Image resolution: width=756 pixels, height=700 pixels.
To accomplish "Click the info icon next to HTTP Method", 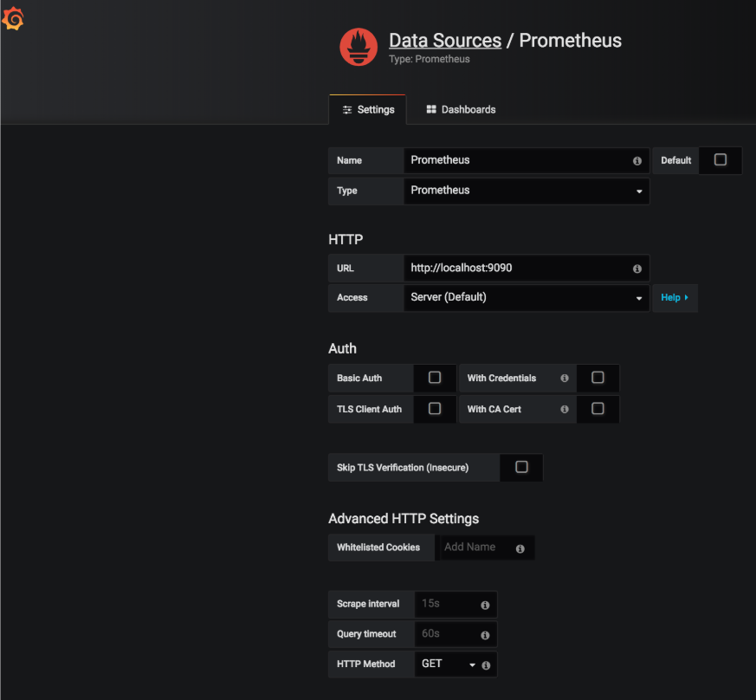I will tap(488, 664).
